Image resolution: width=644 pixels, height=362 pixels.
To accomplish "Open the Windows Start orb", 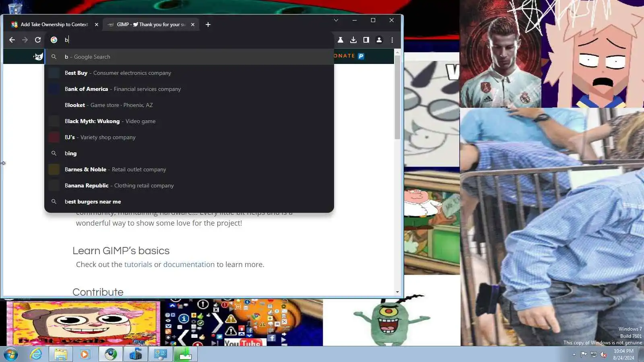I will point(11,354).
